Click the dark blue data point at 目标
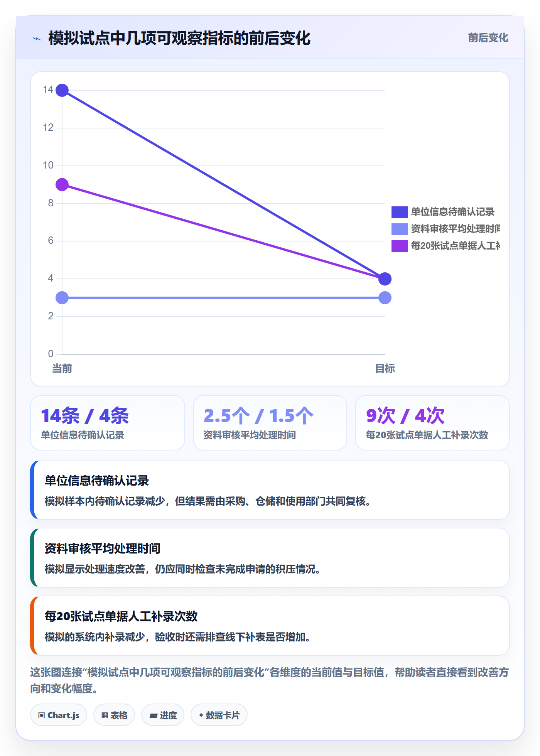 pyautogui.click(x=385, y=279)
